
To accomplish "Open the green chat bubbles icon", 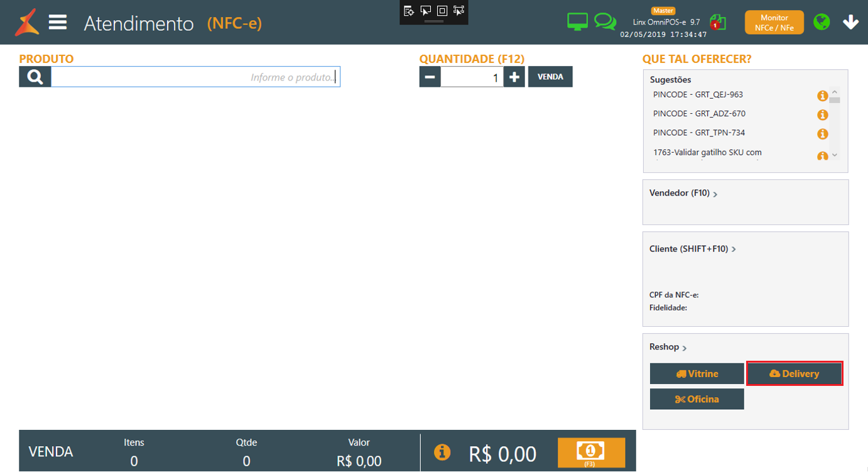I will [605, 22].
